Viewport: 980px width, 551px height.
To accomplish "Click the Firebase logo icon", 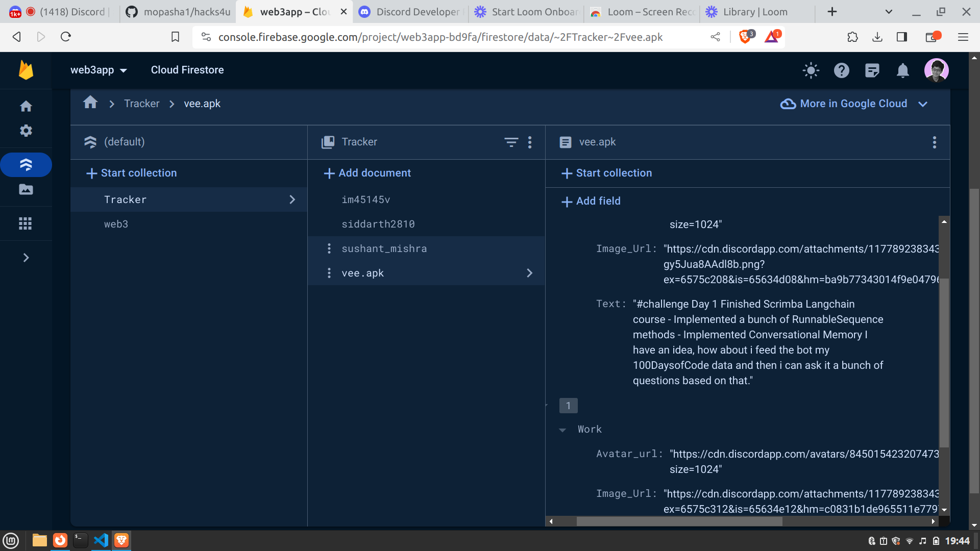I will (x=26, y=70).
